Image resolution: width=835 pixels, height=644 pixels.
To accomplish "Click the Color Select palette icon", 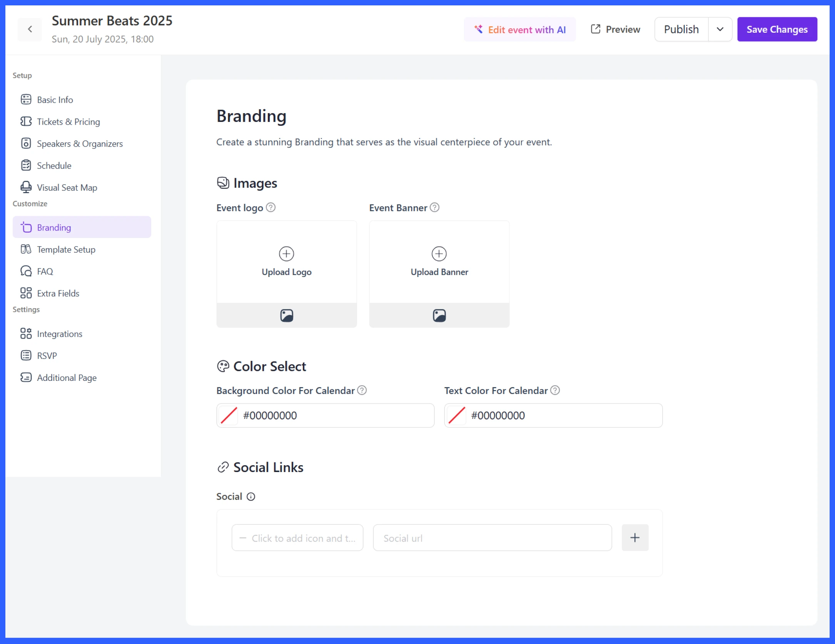I will coord(223,366).
